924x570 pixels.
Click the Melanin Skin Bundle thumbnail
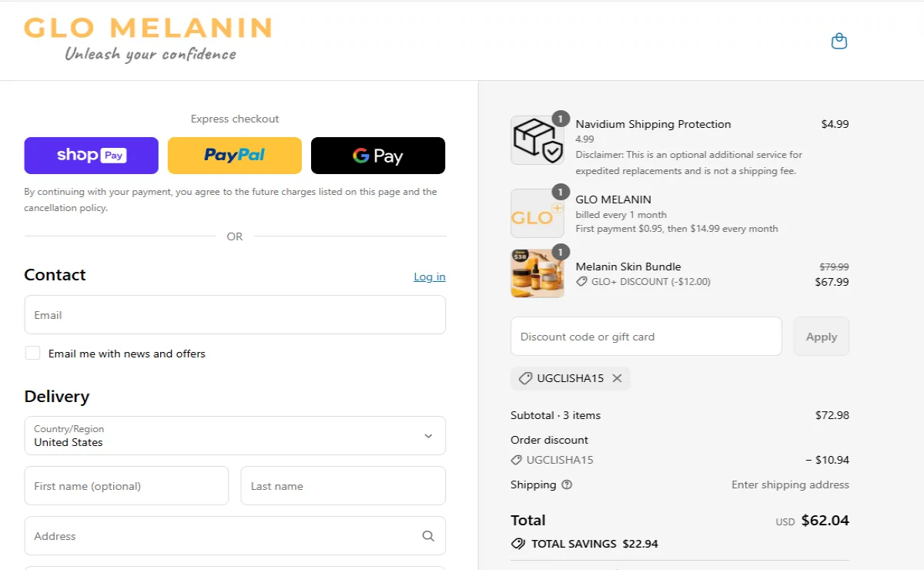[x=537, y=273]
